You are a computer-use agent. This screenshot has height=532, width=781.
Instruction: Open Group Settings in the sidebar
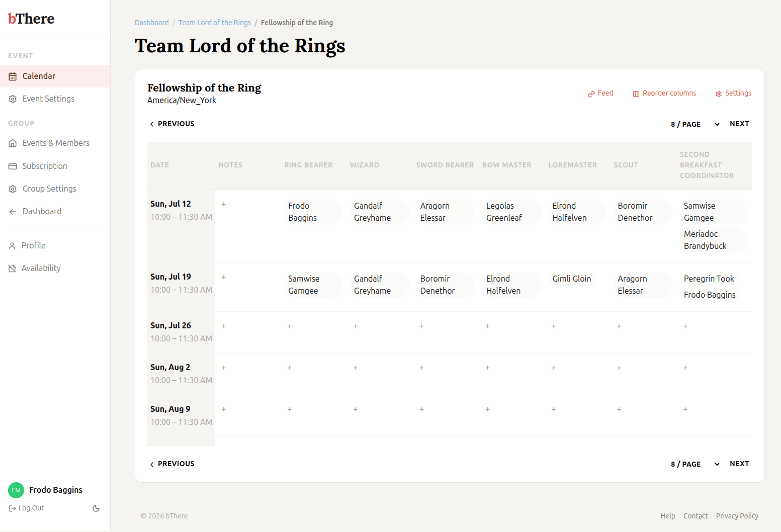(55, 189)
